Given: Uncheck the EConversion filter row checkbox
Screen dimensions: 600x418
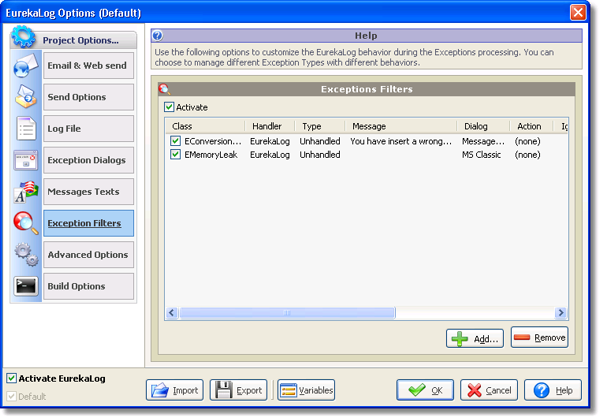Looking at the screenshot, I should click(x=175, y=141).
